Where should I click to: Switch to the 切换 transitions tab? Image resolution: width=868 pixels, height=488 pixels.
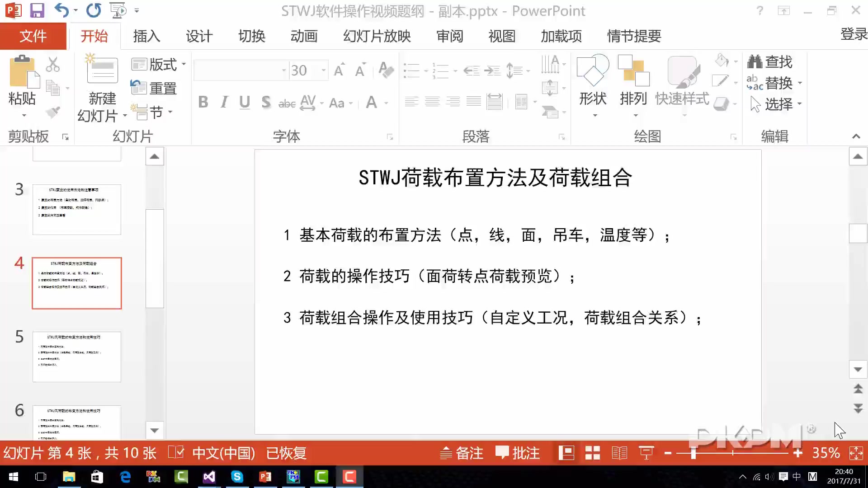click(252, 36)
